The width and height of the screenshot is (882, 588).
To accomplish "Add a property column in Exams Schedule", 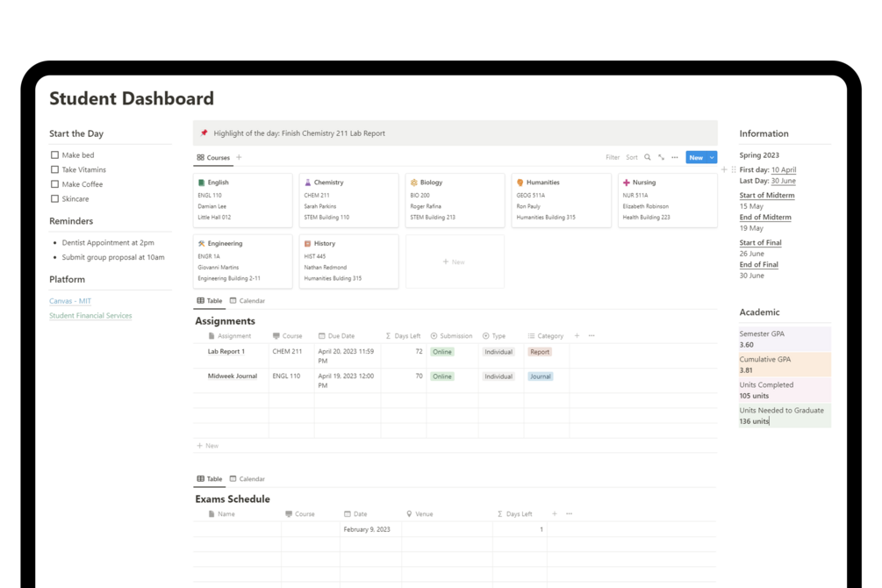I will [x=555, y=513].
